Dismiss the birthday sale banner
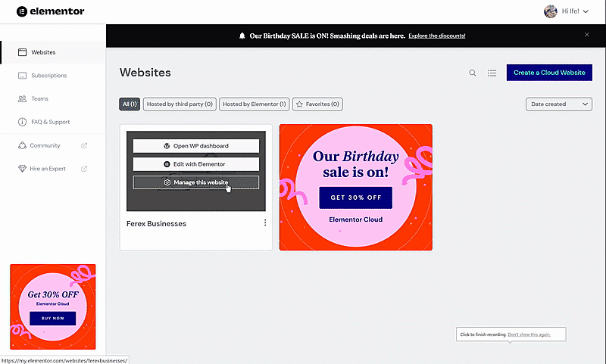The width and height of the screenshot is (606, 364). click(x=586, y=35)
